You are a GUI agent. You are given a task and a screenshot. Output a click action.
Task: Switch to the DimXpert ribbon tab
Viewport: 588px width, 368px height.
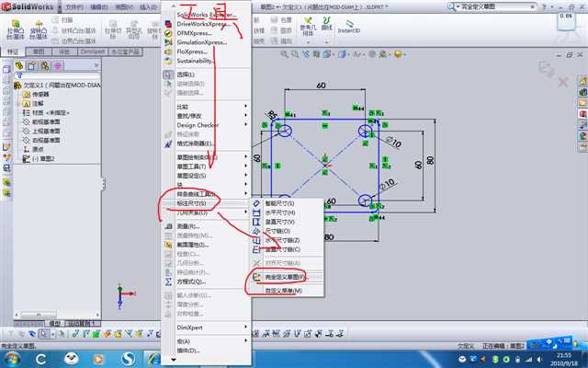(x=93, y=52)
